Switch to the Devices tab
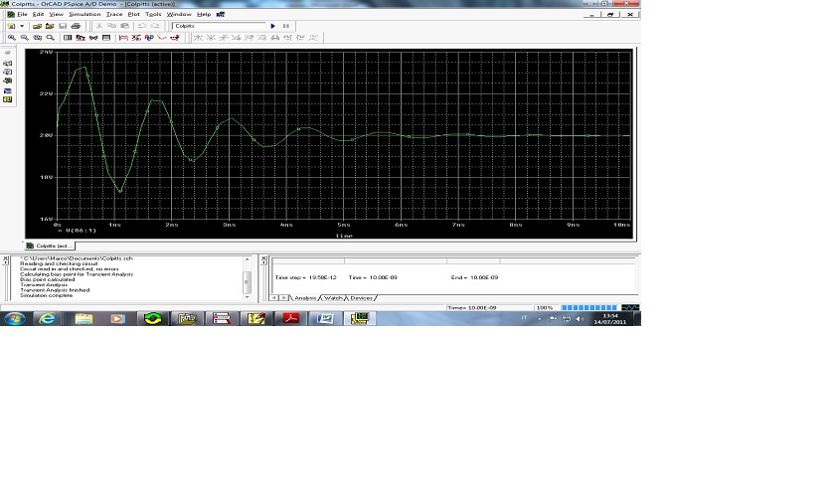 click(x=361, y=298)
